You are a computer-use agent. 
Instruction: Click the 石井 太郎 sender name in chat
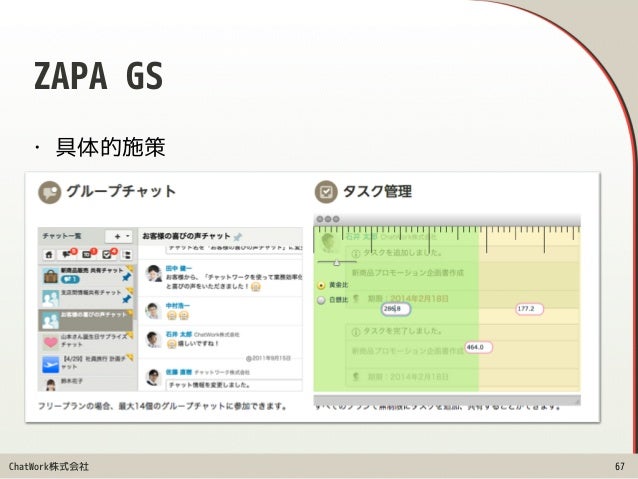point(178,335)
